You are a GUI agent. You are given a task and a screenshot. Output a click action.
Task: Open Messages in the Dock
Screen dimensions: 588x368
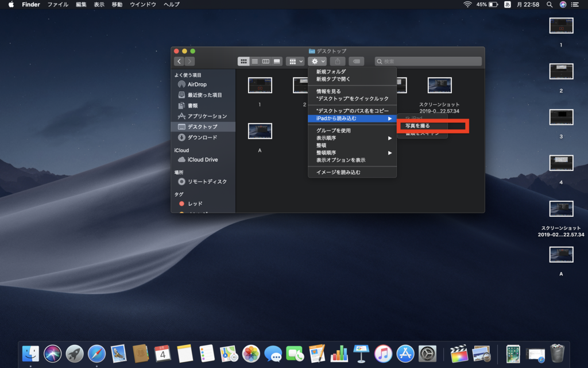click(273, 354)
